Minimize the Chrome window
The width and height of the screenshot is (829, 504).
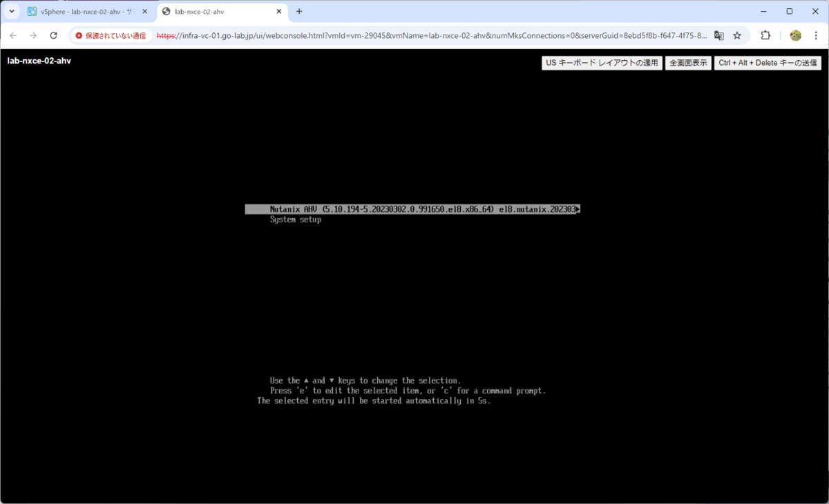(763, 12)
